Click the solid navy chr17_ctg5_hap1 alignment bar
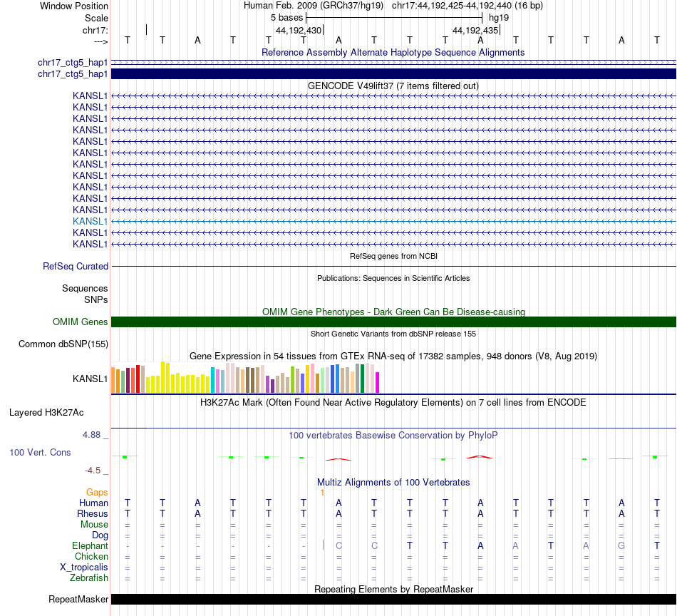The image size is (677, 616). tap(394, 74)
